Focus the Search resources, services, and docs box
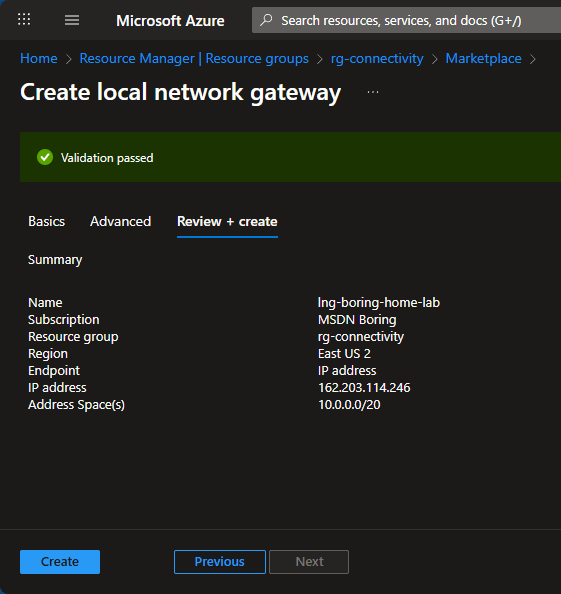This screenshot has height=594, width=561. pos(406,20)
